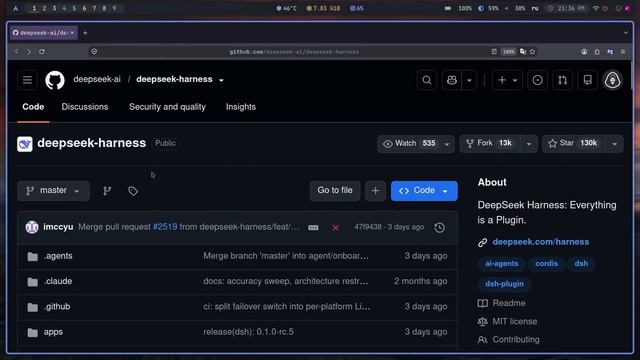Open the 'release(dsh): 0.1.0-rc.5' commit message

(x=249, y=332)
